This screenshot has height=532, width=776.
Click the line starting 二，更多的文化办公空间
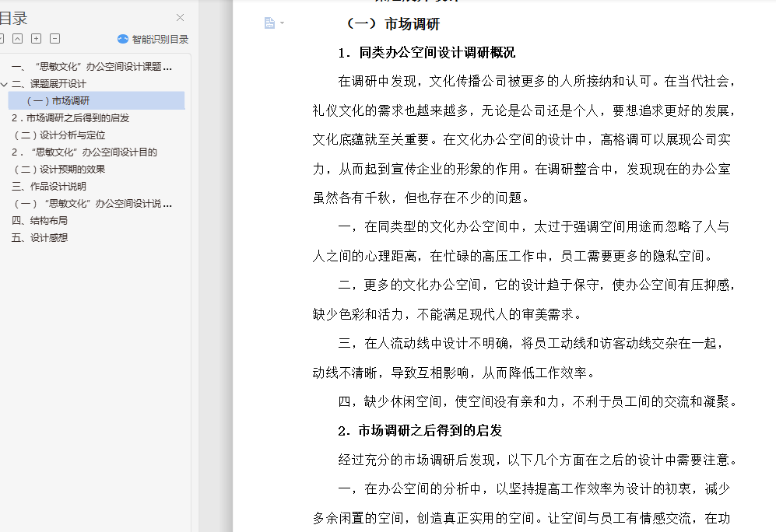click(x=538, y=285)
